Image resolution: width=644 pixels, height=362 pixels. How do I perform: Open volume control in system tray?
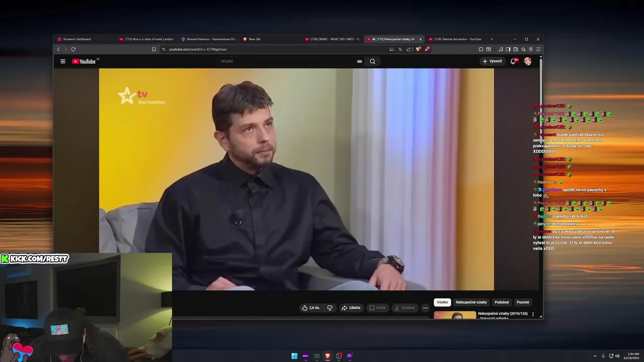(x=617, y=356)
